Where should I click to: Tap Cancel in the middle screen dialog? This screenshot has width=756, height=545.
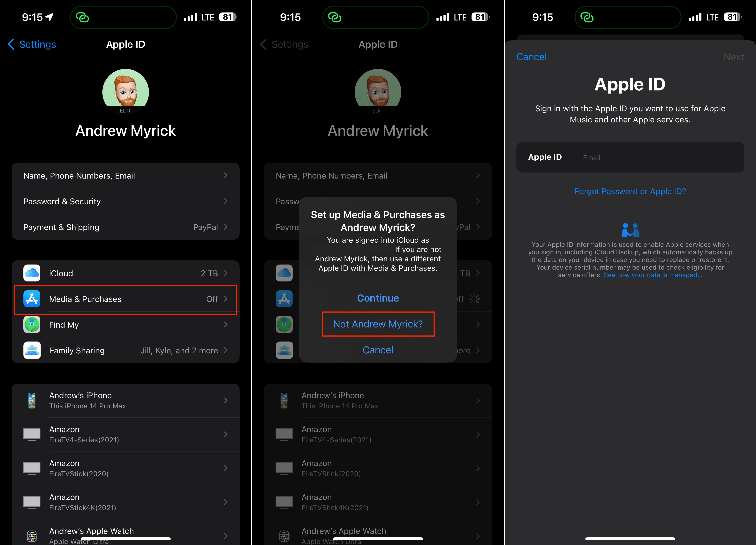[378, 350]
